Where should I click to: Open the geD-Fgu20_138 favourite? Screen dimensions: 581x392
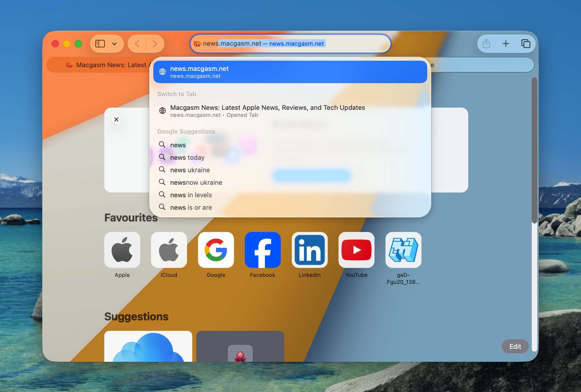point(403,250)
